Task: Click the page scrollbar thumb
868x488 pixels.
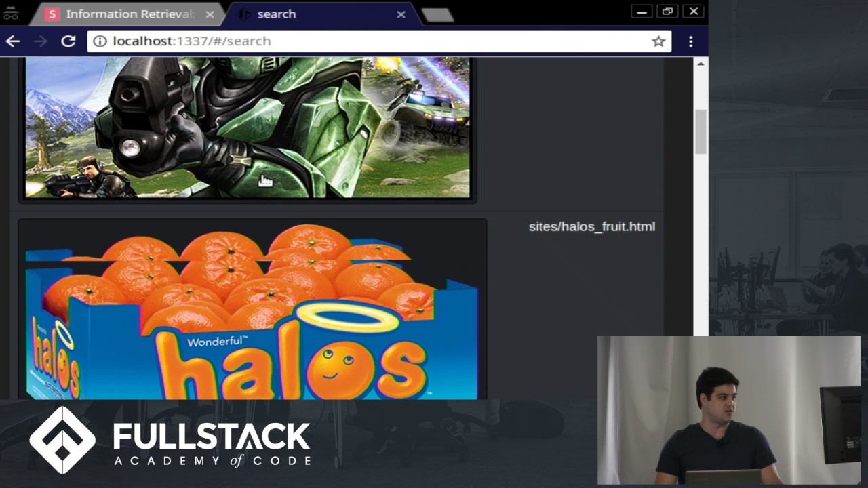Action: coord(701,131)
